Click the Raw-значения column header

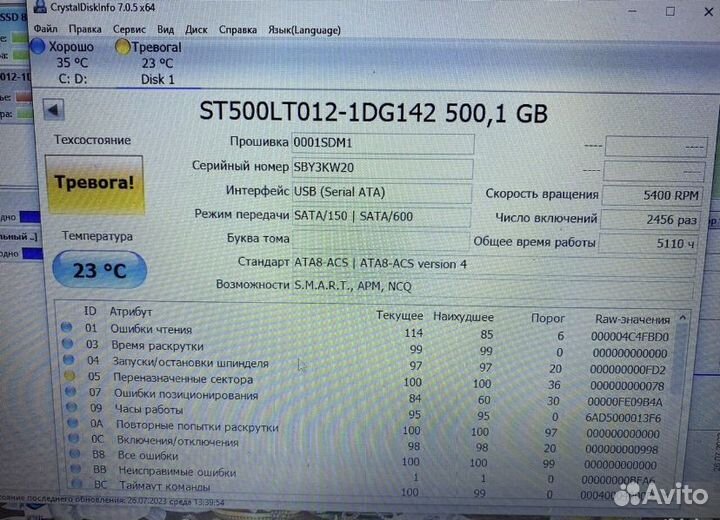click(x=632, y=319)
